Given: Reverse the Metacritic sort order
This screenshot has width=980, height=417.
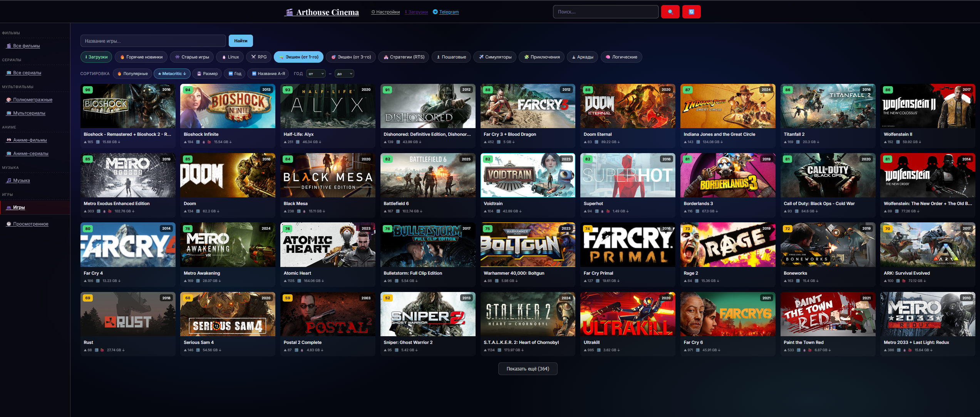Looking at the screenshot, I should (172, 74).
